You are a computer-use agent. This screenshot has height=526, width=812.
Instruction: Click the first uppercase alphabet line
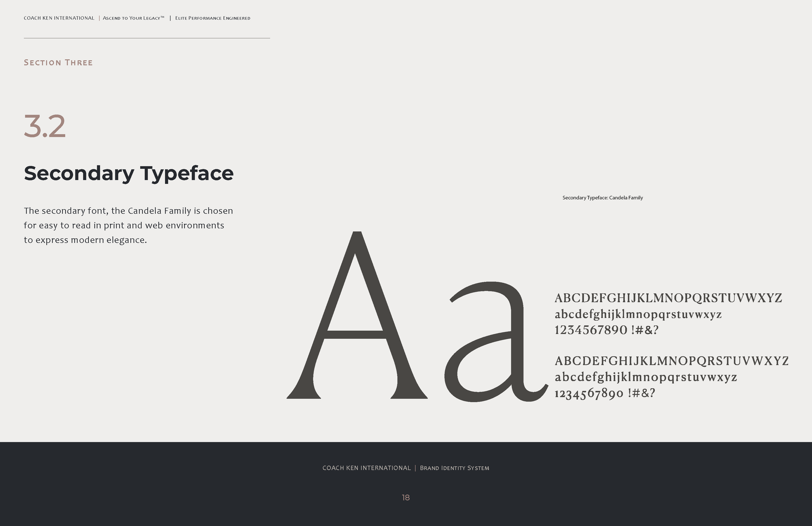668,298
